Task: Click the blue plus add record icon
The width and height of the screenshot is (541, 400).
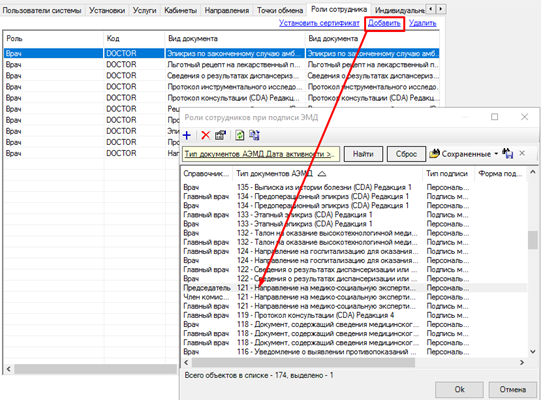Action: (x=187, y=135)
